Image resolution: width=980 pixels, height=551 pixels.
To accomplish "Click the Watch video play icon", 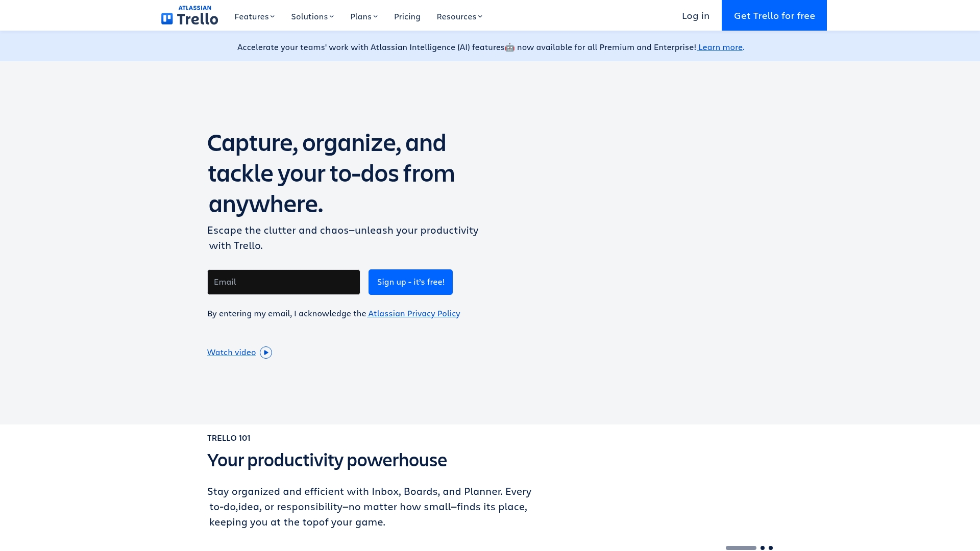I will click(265, 352).
